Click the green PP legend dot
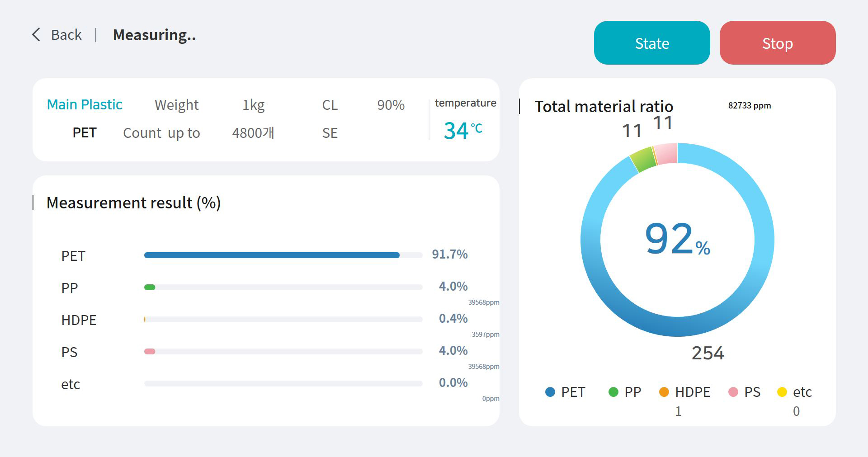This screenshot has width=868, height=457. click(x=613, y=392)
